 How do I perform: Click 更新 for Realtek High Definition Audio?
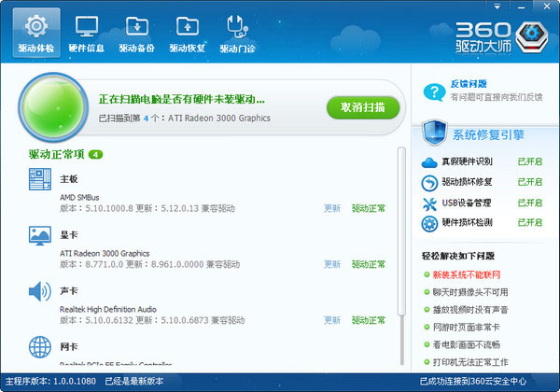coord(332,320)
